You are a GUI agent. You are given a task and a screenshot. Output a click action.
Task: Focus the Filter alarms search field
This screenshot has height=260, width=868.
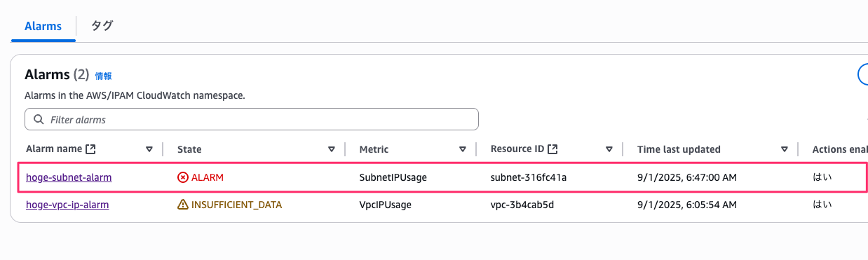pos(252,119)
